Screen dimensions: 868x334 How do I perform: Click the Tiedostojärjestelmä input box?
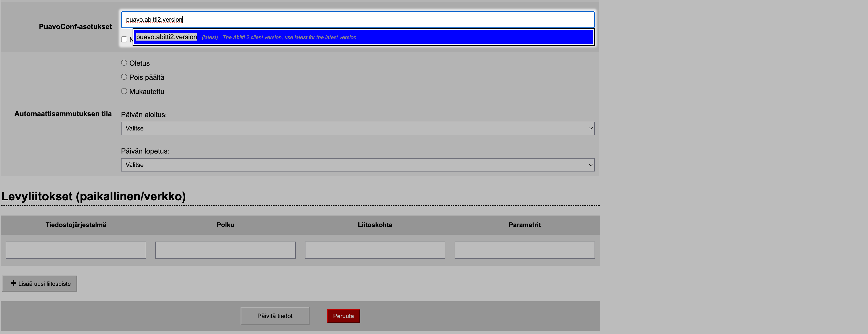coord(76,250)
